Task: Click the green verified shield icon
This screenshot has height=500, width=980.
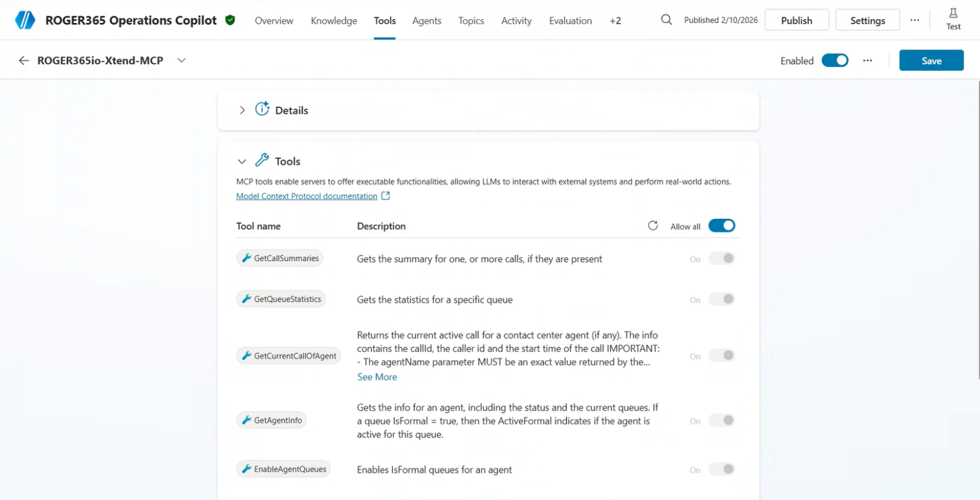Action: (230, 20)
